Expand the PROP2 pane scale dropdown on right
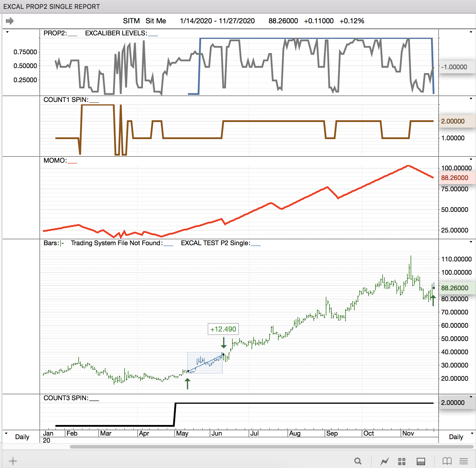Viewport: 476px width, 468px height. point(471,32)
